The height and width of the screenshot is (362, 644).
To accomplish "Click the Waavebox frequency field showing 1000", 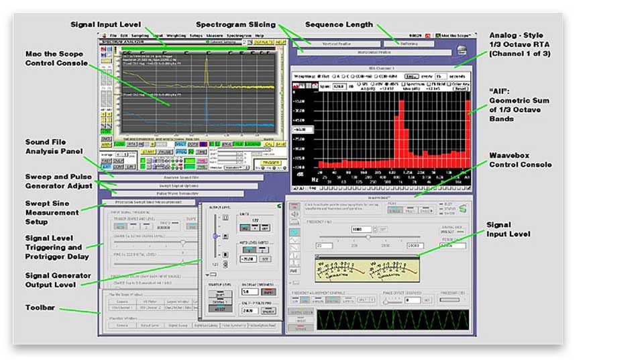I will tap(361, 229).
